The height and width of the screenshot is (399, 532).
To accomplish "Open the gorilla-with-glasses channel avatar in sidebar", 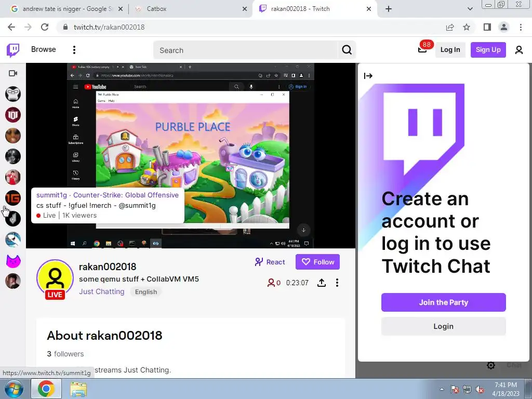I will pos(13,94).
